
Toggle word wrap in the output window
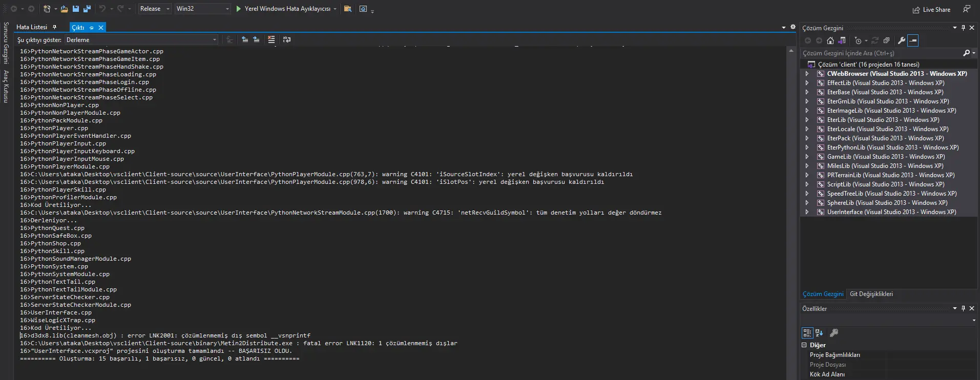point(286,39)
